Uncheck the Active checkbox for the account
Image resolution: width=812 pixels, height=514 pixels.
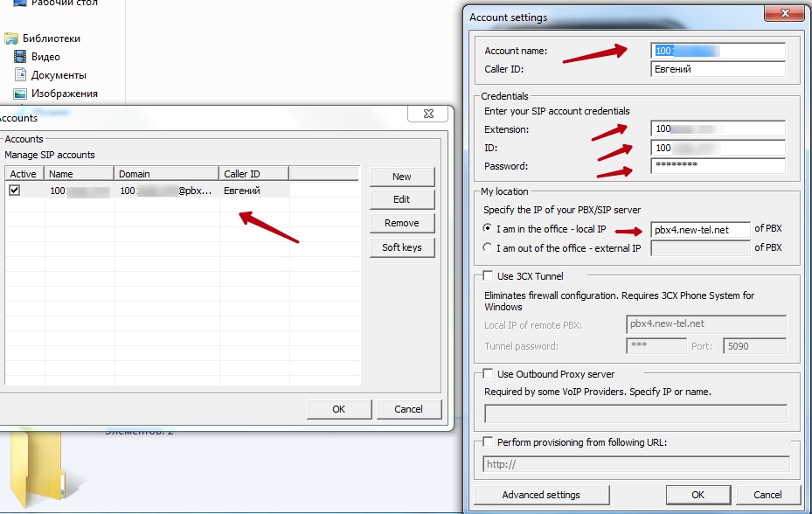click(15, 190)
